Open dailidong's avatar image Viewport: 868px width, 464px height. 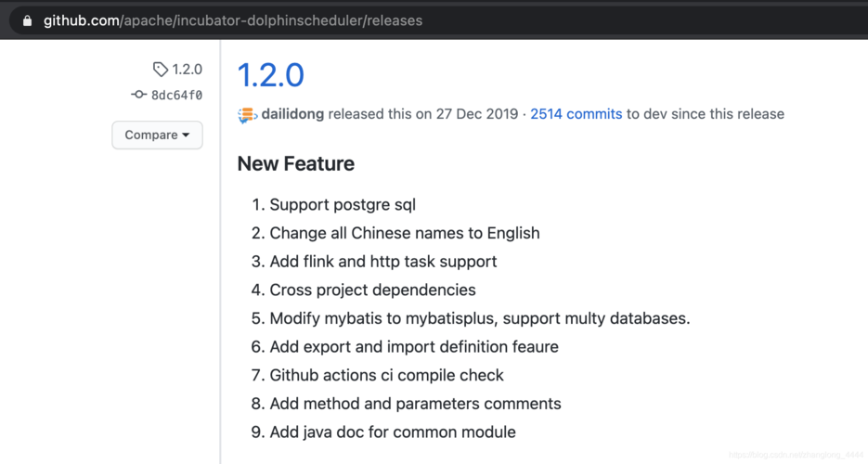(x=248, y=115)
